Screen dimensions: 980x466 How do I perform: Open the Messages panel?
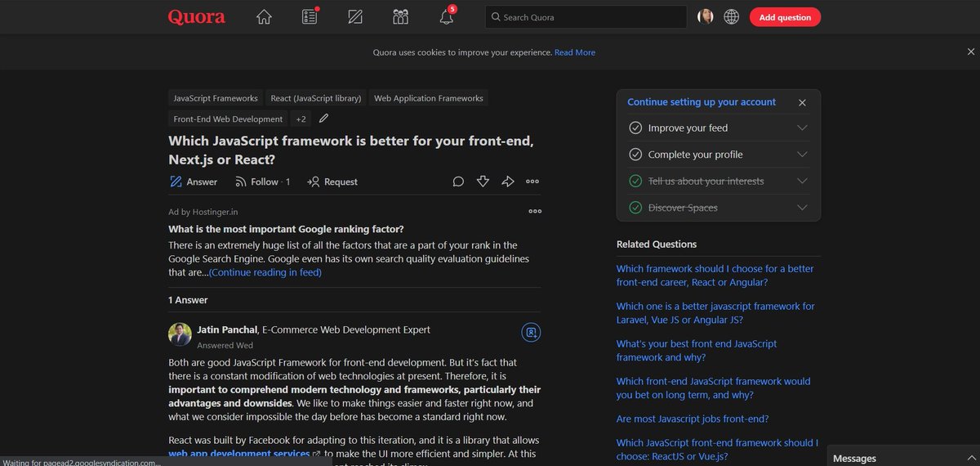(x=903, y=456)
